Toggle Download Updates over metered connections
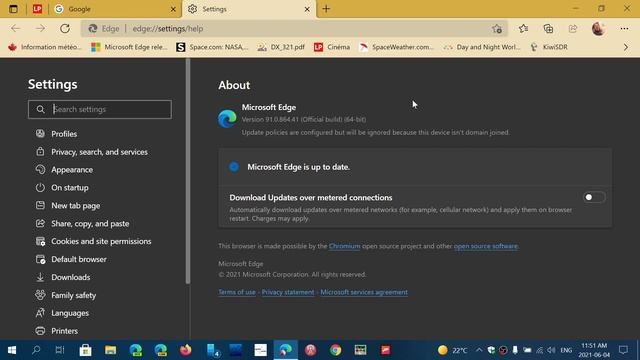This screenshot has height=360, width=640. tap(594, 198)
